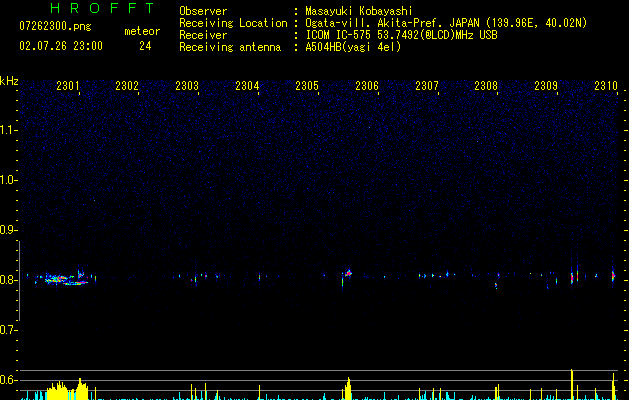Screen dimensions: 629x400
Task: Click the 2303 time axis marker
Action: pyautogui.click(x=187, y=86)
